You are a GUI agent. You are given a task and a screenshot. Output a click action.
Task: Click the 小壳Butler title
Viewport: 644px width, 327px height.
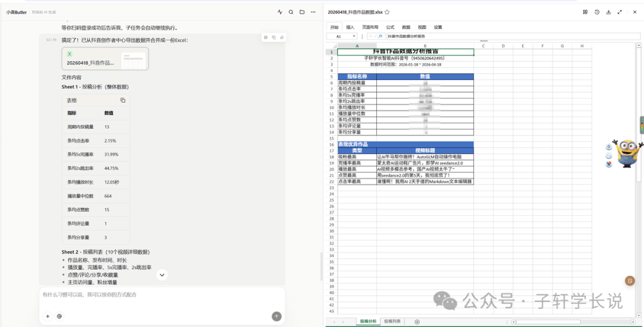(17, 13)
